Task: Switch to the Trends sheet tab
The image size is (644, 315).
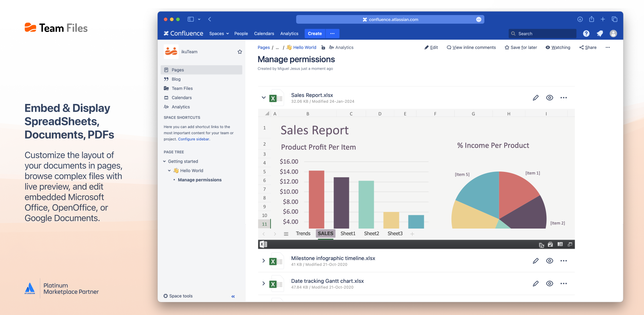Action: pos(303,233)
